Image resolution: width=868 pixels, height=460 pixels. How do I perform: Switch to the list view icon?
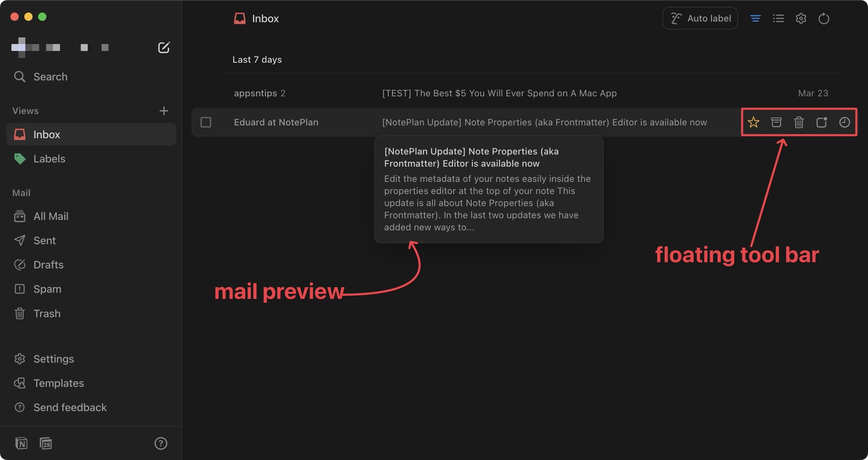[x=778, y=18]
